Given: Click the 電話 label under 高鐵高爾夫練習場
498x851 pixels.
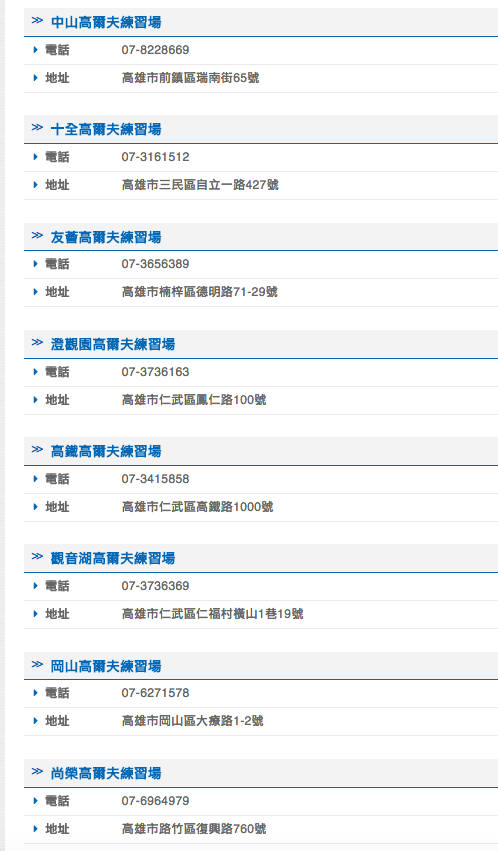Looking at the screenshot, I should 57,479.
